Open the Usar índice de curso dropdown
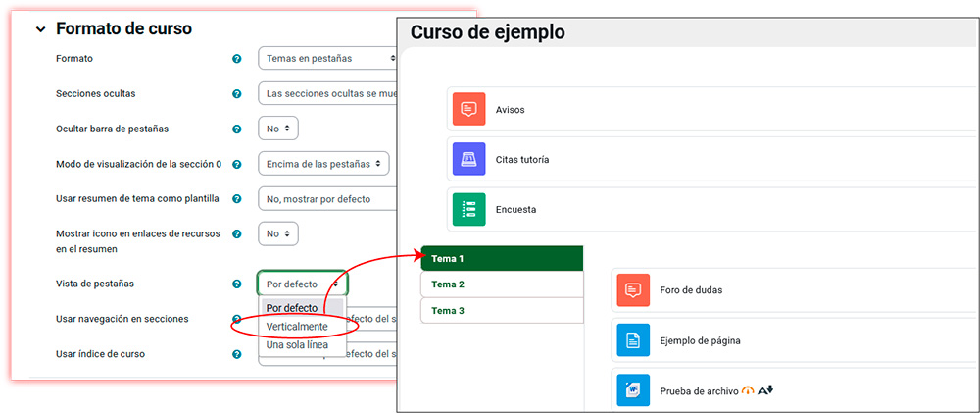The image size is (980, 413). (x=371, y=354)
